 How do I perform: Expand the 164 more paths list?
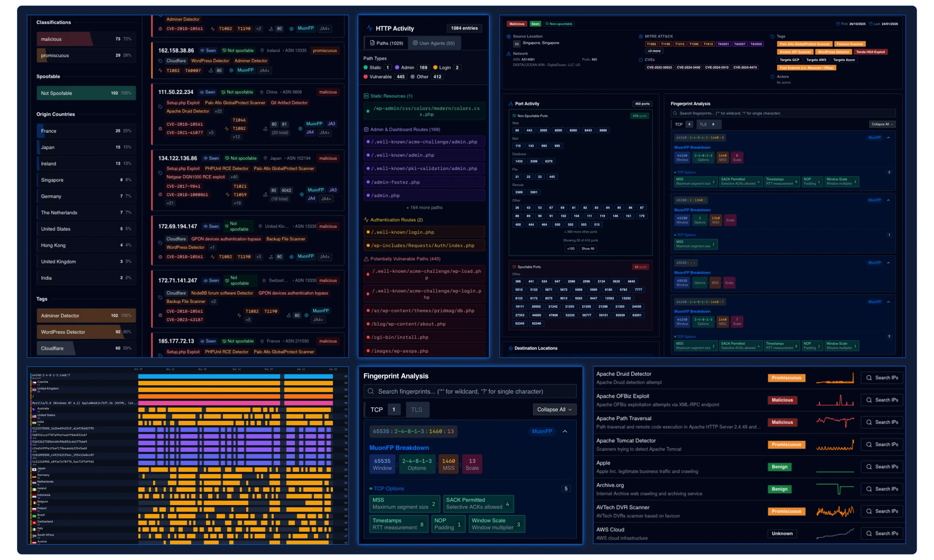point(424,207)
